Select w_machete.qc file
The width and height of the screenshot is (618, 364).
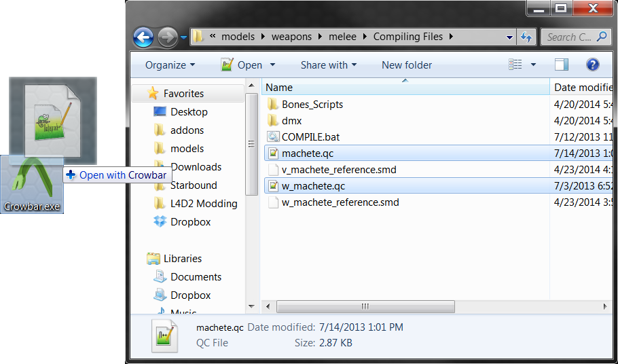click(x=438, y=186)
